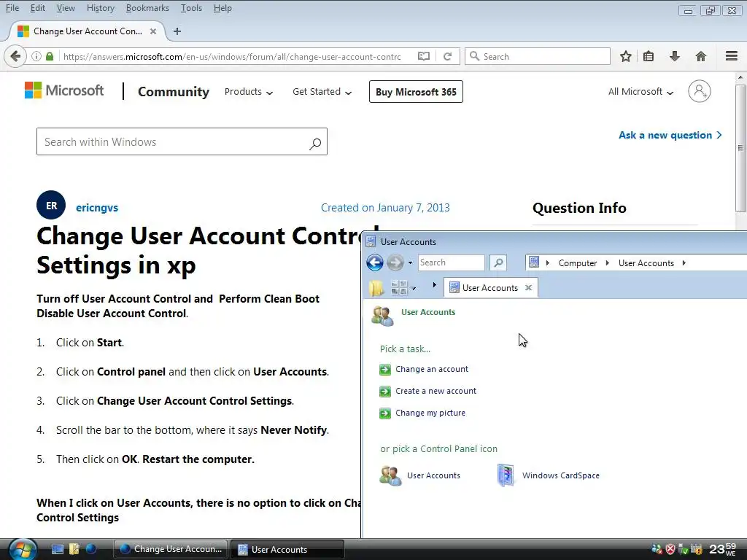Image resolution: width=747 pixels, height=560 pixels.
Task: Click the Firefox Search input field
Action: 538,56
